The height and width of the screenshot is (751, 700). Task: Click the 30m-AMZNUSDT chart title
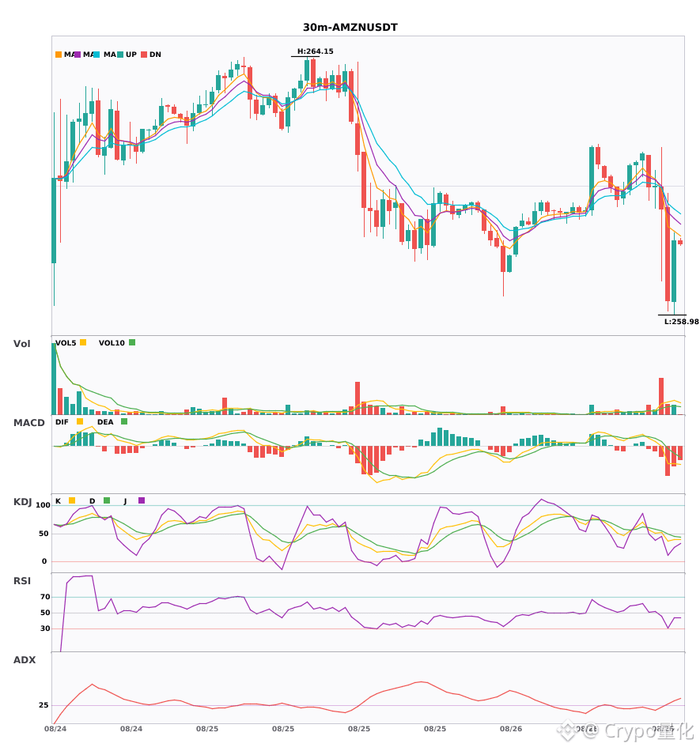350,28
